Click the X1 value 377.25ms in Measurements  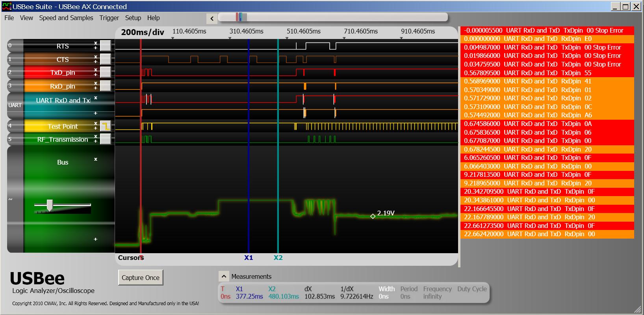pos(249,296)
